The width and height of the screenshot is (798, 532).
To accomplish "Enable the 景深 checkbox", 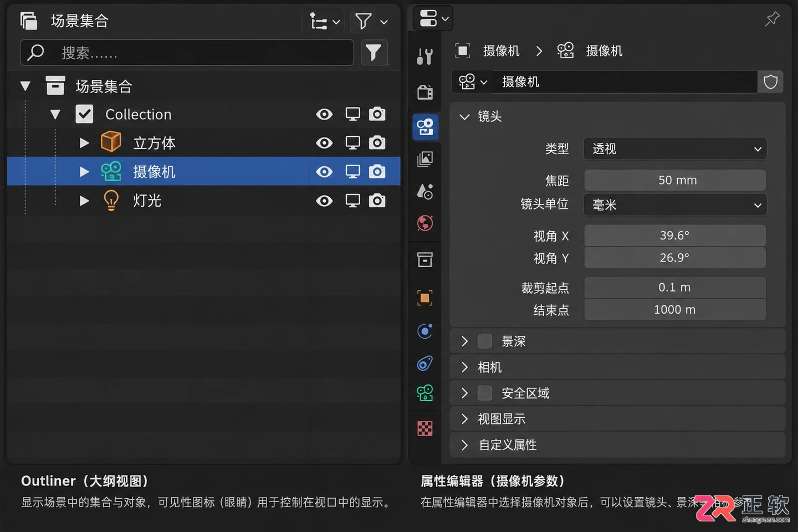I will pyautogui.click(x=485, y=341).
